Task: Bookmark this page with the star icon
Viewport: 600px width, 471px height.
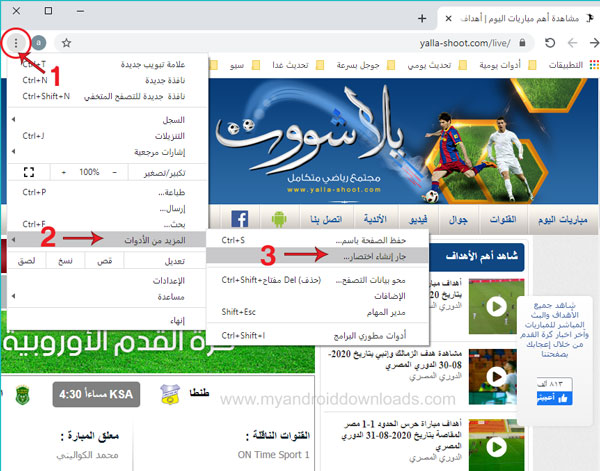Action: (67, 43)
